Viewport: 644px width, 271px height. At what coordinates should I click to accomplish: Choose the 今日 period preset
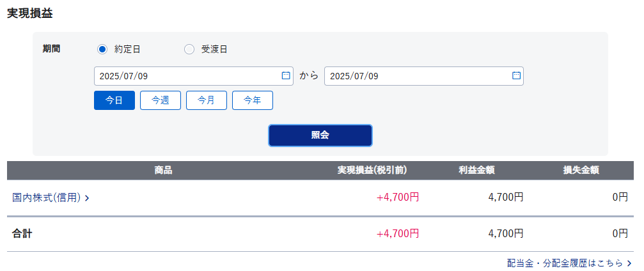[x=114, y=100]
